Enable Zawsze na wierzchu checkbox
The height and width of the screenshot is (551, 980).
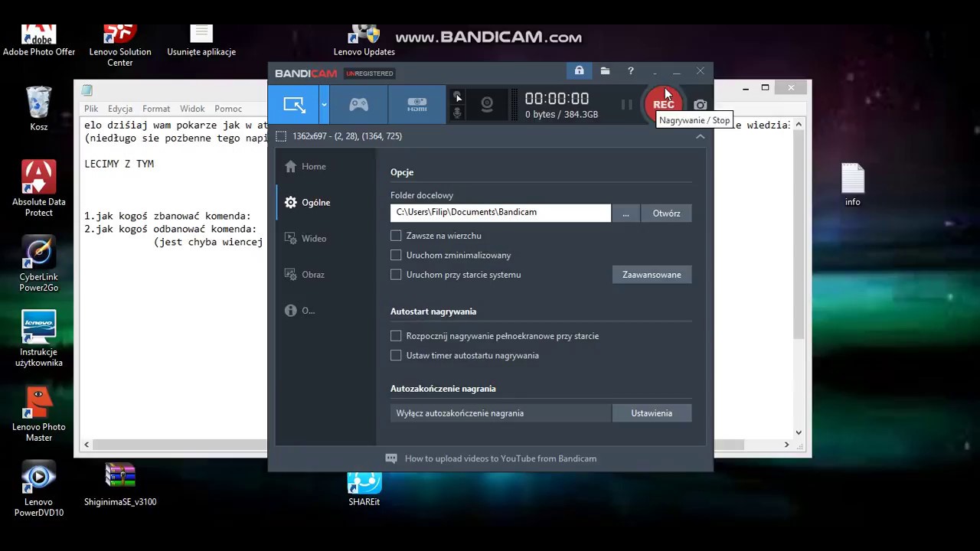pos(396,236)
